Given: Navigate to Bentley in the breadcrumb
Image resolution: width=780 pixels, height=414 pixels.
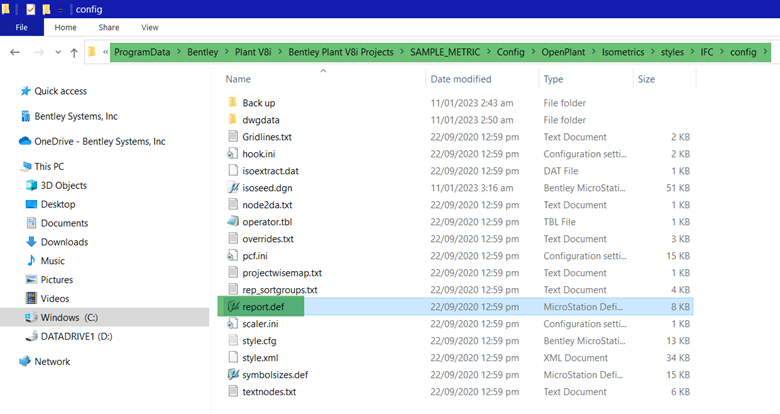Looking at the screenshot, I should (202, 52).
